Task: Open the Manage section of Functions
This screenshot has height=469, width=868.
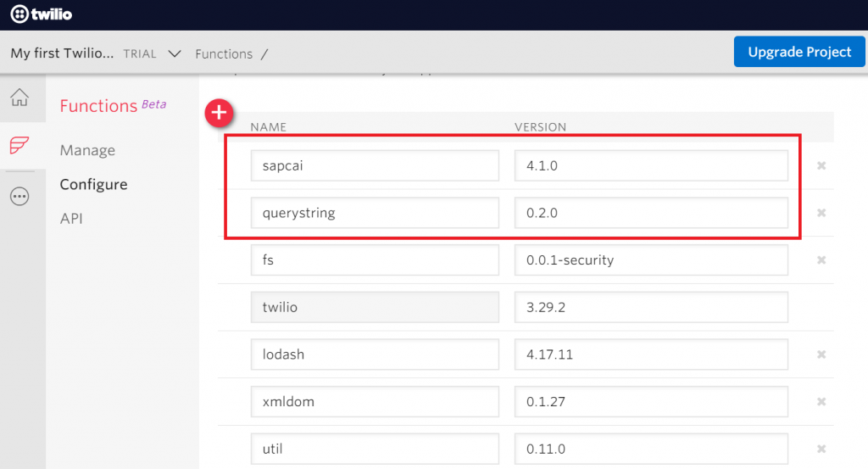Action: (87, 150)
